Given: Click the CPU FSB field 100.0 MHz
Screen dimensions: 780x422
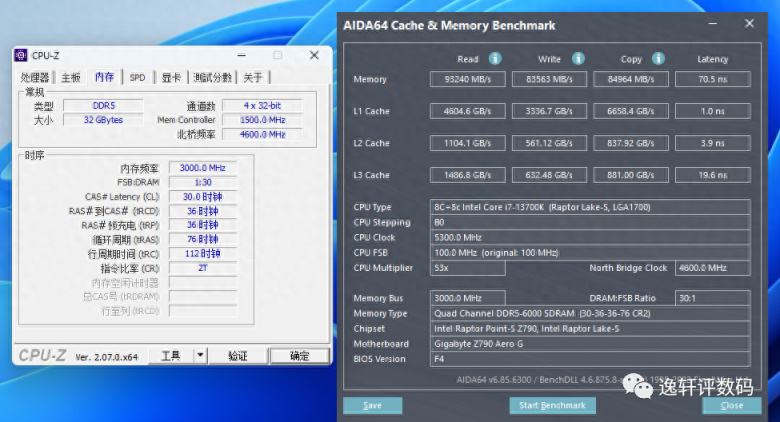Looking at the screenshot, I should 590,253.
